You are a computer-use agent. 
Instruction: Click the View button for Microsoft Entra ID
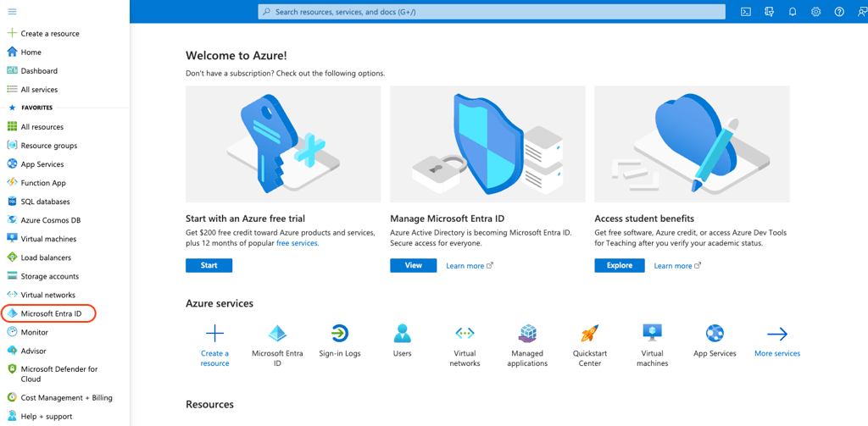click(414, 266)
